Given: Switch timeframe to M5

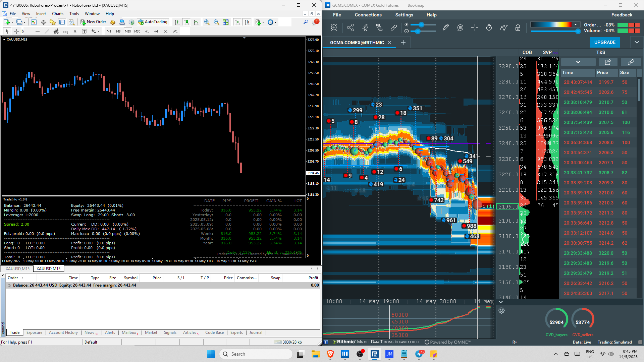Looking at the screenshot, I should (x=118, y=31).
